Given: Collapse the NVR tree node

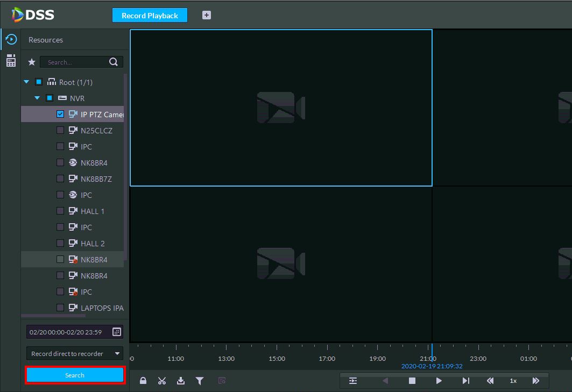Looking at the screenshot, I should click(37, 98).
